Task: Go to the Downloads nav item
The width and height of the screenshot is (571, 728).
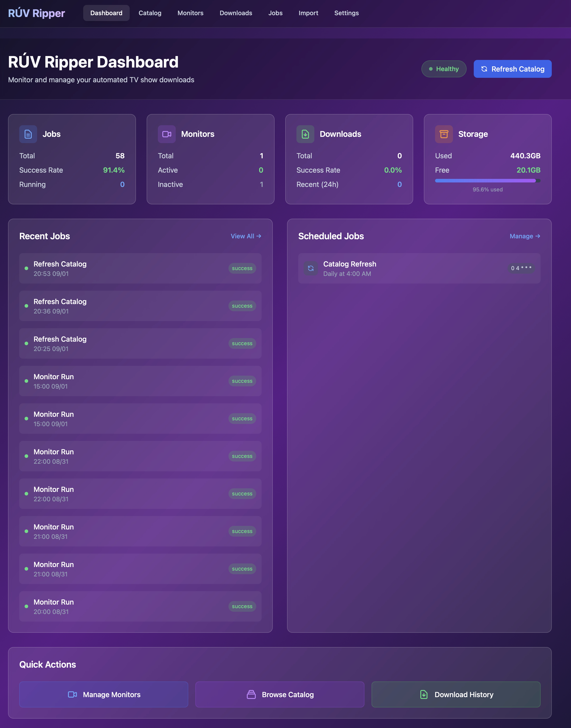Action: (236, 13)
